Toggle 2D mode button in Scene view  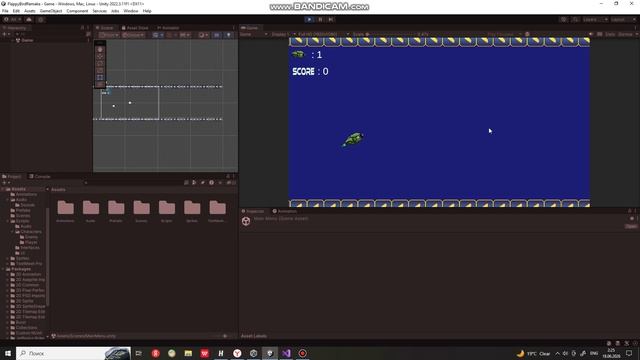(x=217, y=35)
